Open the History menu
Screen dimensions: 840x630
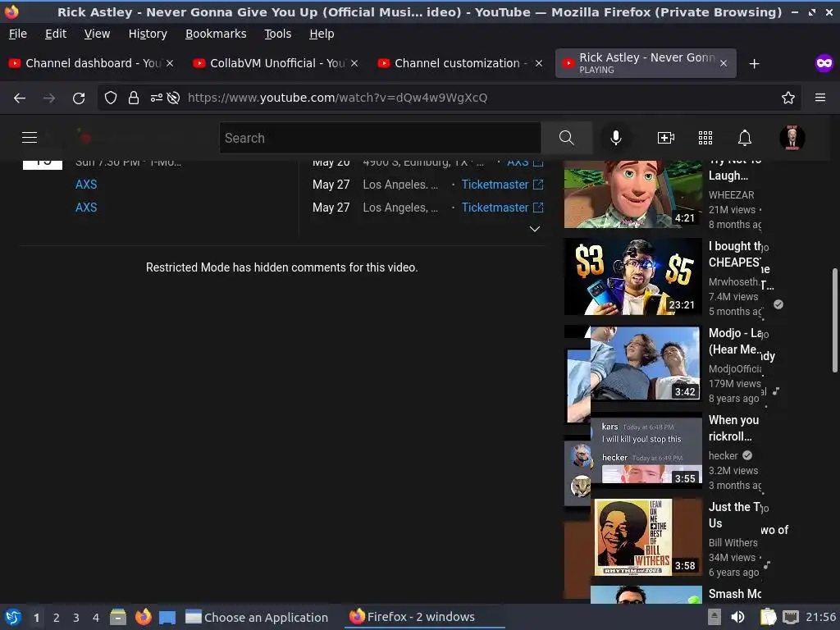coord(148,34)
